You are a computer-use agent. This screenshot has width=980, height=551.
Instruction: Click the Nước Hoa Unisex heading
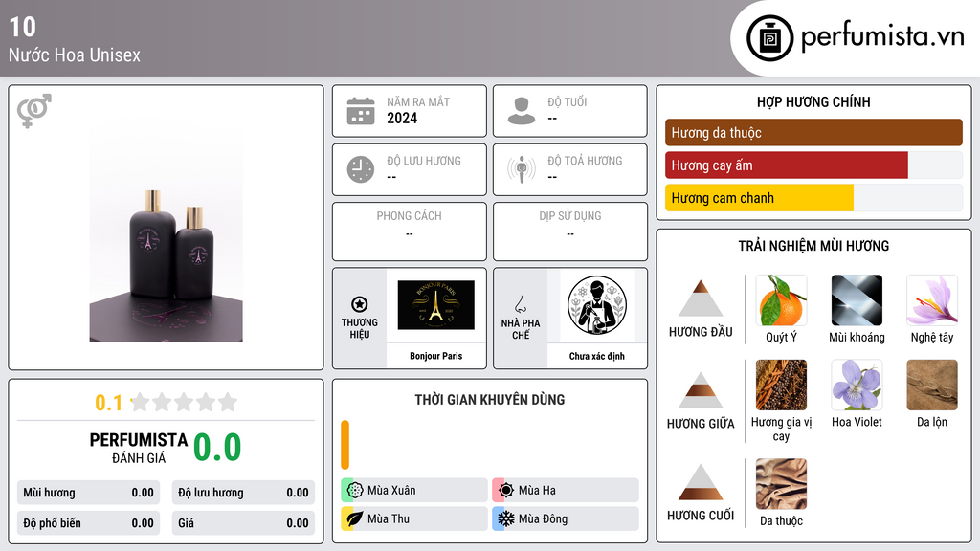[75, 55]
